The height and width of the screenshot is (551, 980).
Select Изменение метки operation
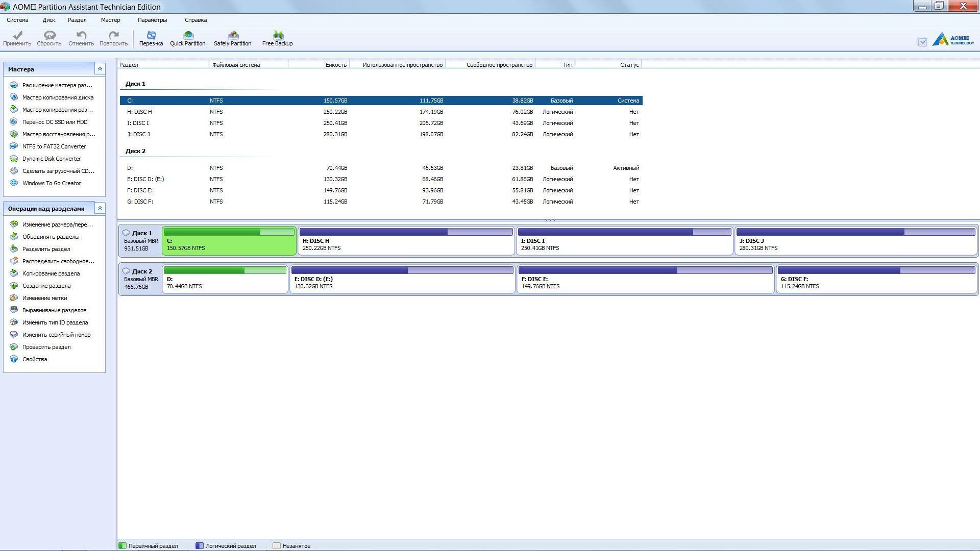point(38,298)
